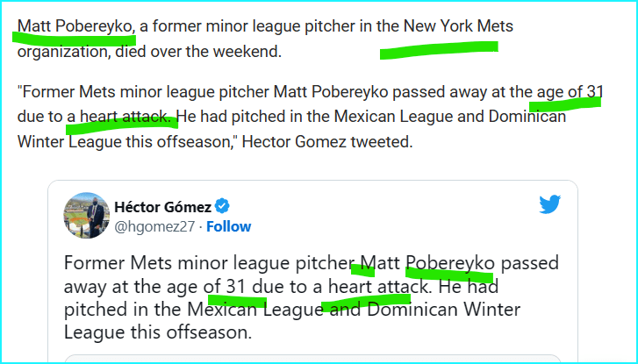Image resolution: width=638 pixels, height=364 pixels.
Task: Click the blue verified checkmark badge
Action: coord(223,207)
